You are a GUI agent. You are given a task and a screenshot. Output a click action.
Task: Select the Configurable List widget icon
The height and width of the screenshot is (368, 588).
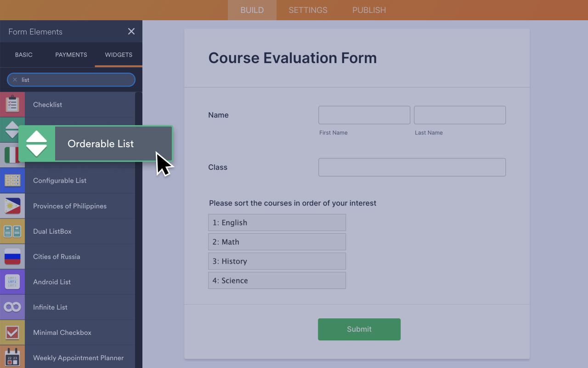pyautogui.click(x=12, y=180)
